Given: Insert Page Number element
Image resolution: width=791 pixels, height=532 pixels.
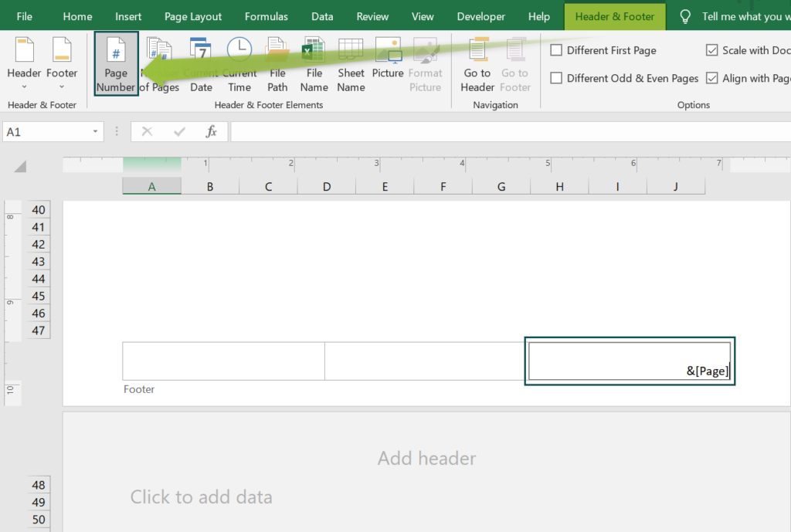Looking at the screenshot, I should click(x=116, y=64).
